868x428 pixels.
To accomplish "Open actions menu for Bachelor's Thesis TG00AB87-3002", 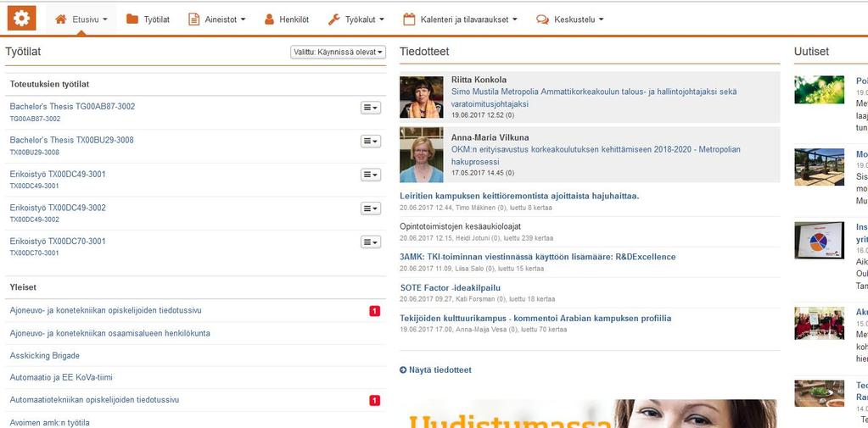I will pyautogui.click(x=370, y=108).
